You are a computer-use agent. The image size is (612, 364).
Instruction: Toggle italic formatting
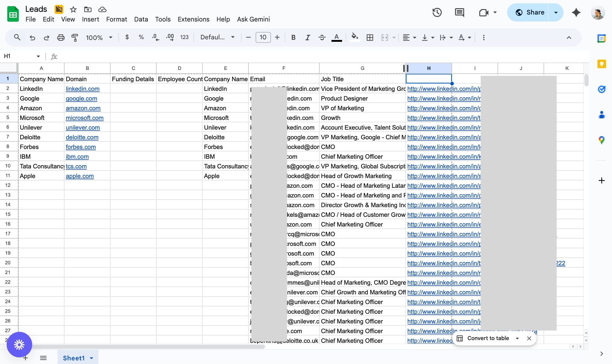point(308,38)
